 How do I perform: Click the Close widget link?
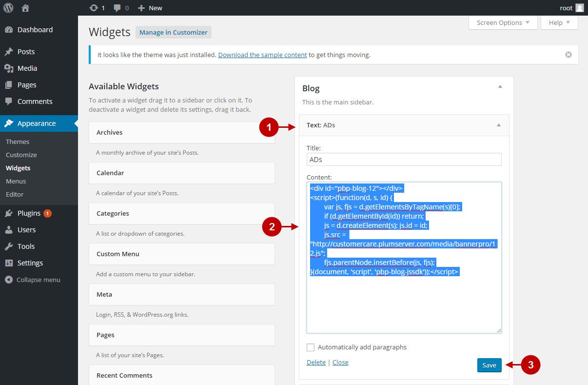pos(340,362)
